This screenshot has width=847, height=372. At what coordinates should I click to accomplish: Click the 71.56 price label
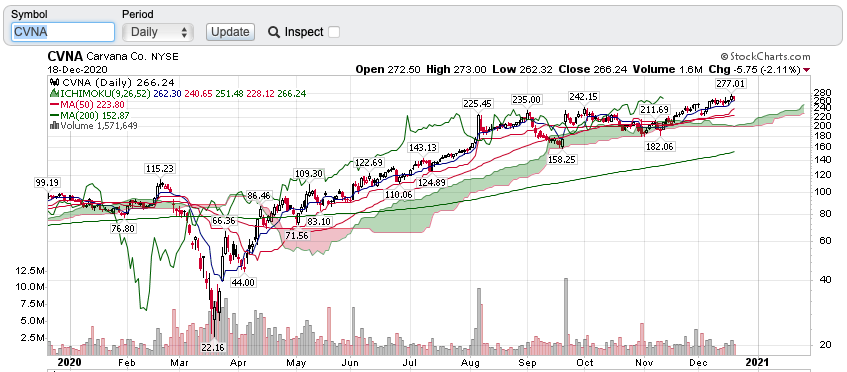click(297, 236)
